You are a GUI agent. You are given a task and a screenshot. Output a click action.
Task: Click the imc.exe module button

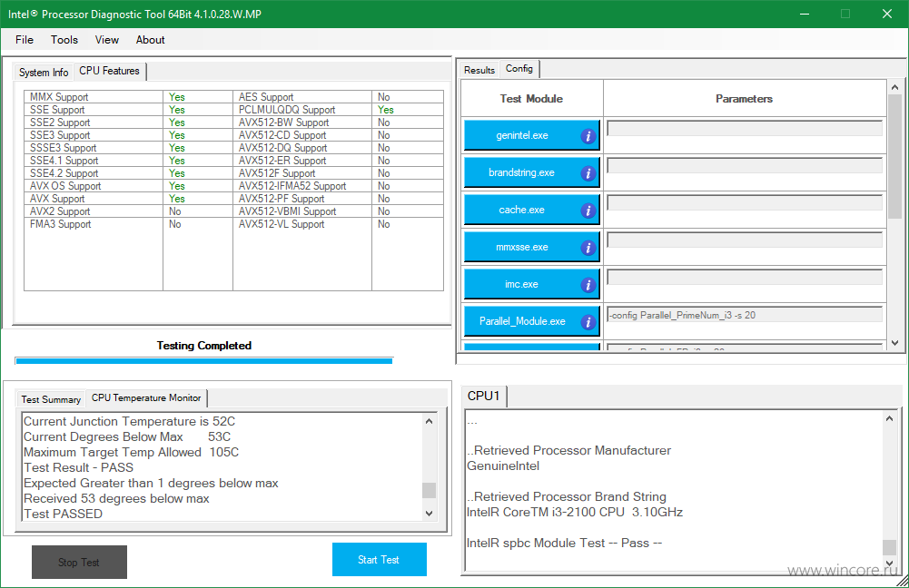click(531, 284)
